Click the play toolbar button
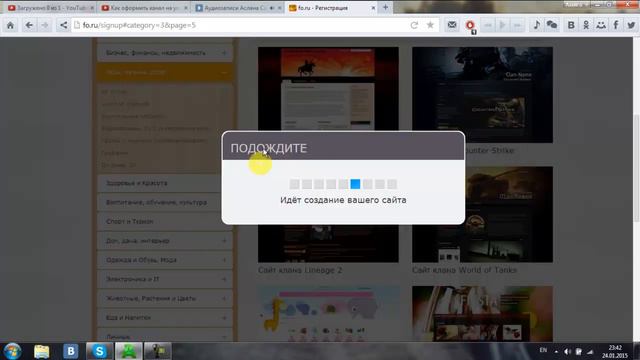Screen dimensions: 640x360 point(502,25)
